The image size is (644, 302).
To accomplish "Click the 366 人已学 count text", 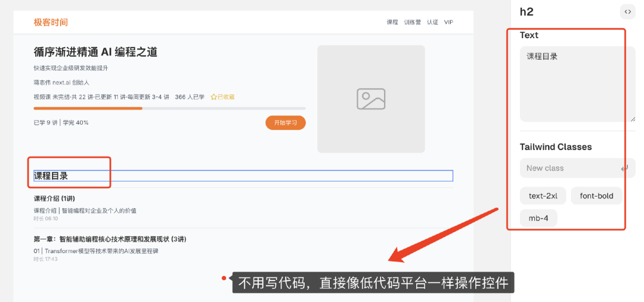I will pos(190,97).
